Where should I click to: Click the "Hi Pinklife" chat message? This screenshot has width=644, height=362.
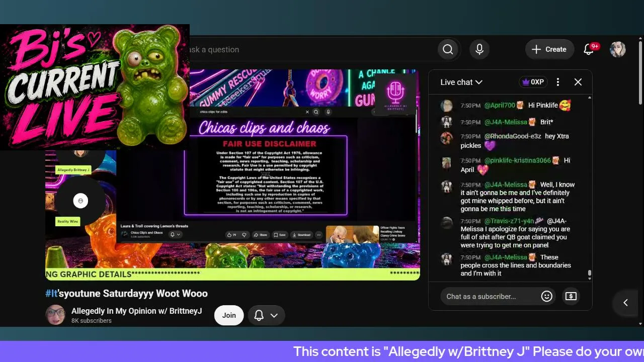[x=543, y=106]
